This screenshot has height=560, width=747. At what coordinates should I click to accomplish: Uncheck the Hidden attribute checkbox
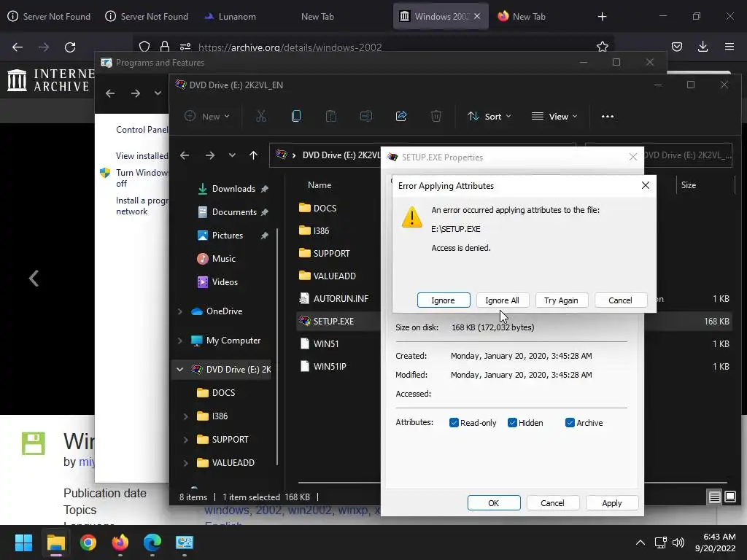pos(512,423)
